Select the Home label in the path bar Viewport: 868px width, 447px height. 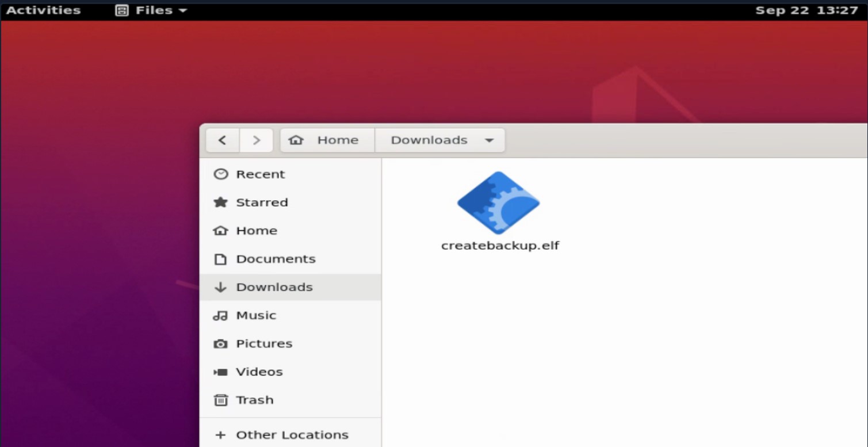(338, 140)
